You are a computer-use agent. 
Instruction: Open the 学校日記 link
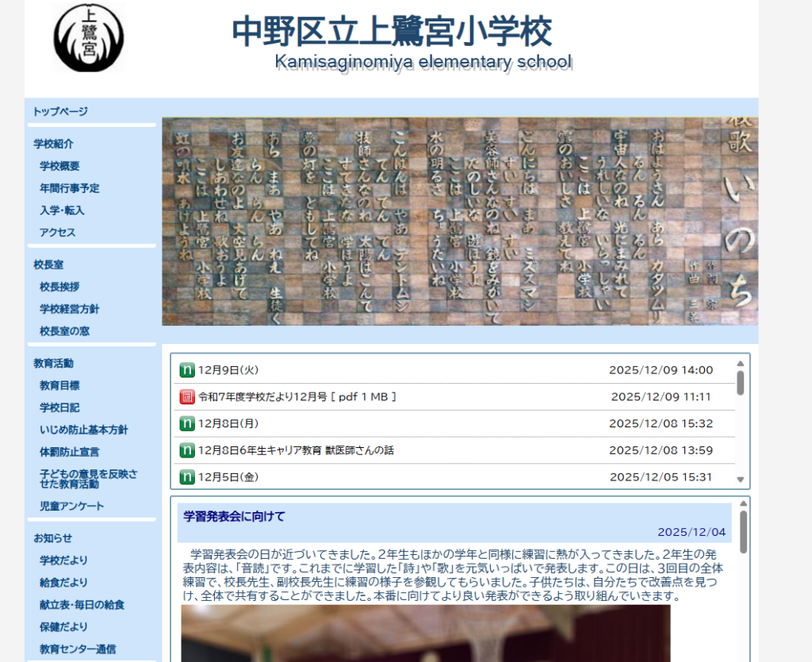(x=59, y=408)
